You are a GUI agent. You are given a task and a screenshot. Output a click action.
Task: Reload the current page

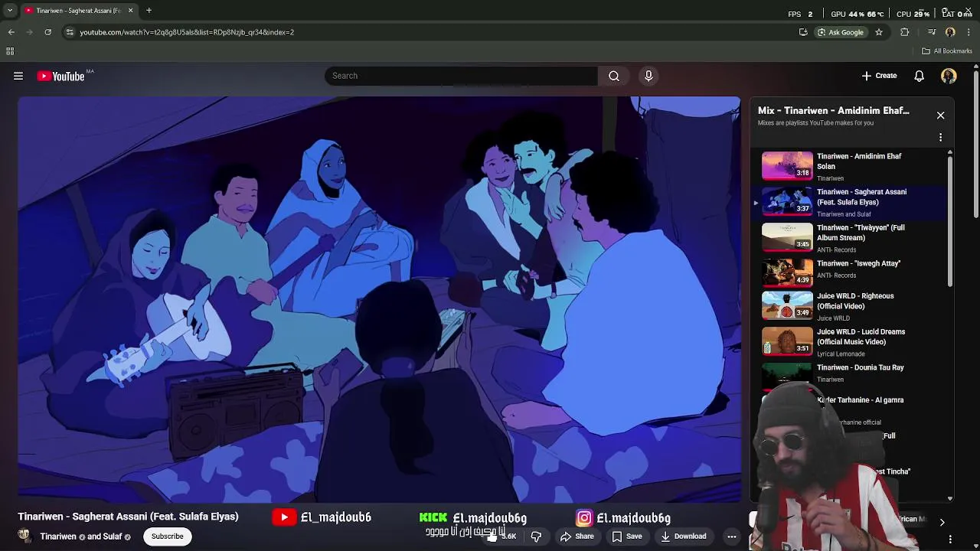coord(47,32)
